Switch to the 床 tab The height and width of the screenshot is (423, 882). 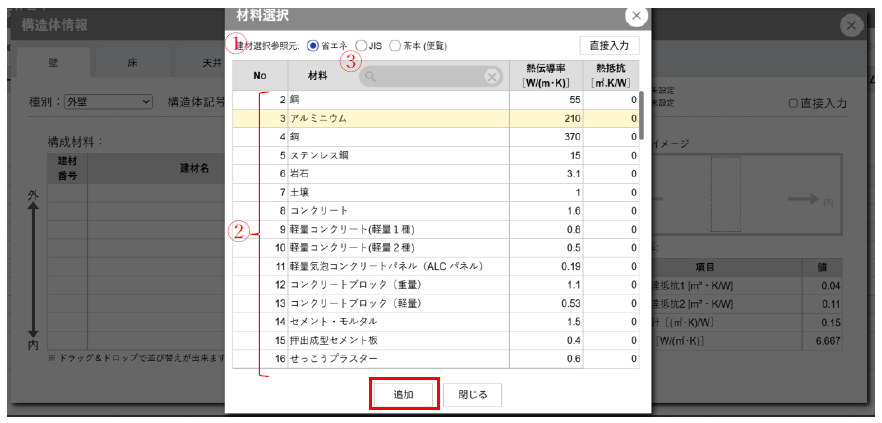[x=132, y=63]
